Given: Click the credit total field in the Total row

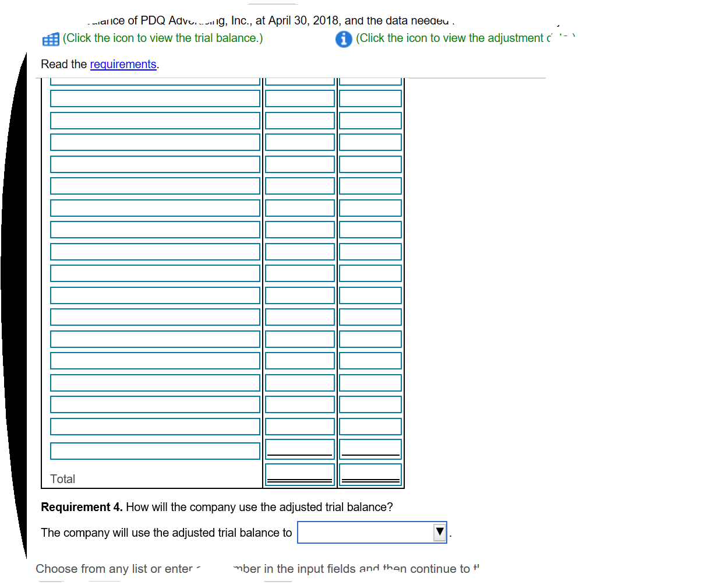Looking at the screenshot, I should coord(370,472).
